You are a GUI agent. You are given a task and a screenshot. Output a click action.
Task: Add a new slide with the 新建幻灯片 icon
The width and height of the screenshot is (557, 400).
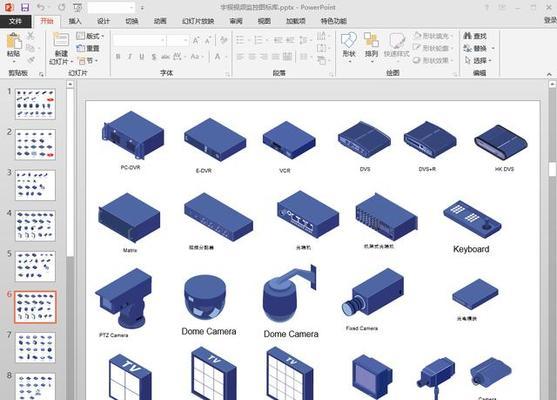pos(61,40)
